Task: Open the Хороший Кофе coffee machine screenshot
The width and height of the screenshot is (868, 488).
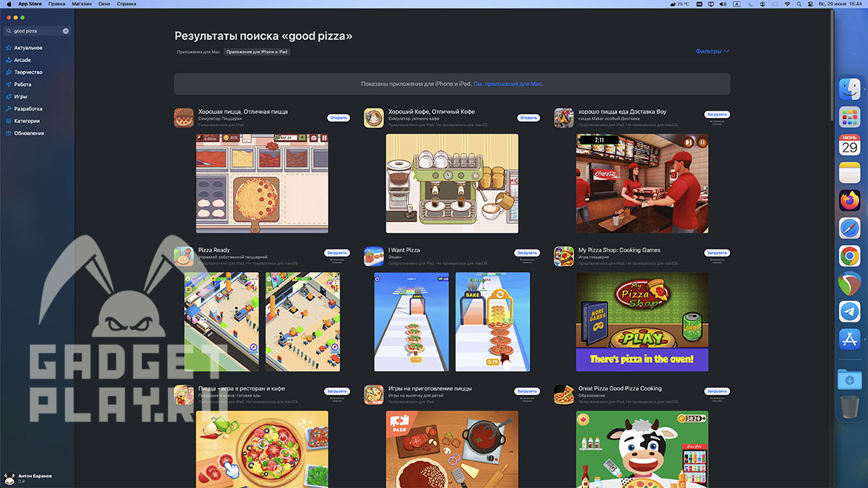Action: click(452, 184)
